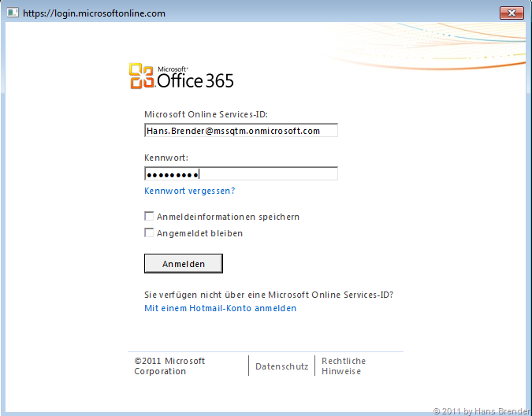
Task: Open the Datenschutz footer link
Action: (x=281, y=366)
